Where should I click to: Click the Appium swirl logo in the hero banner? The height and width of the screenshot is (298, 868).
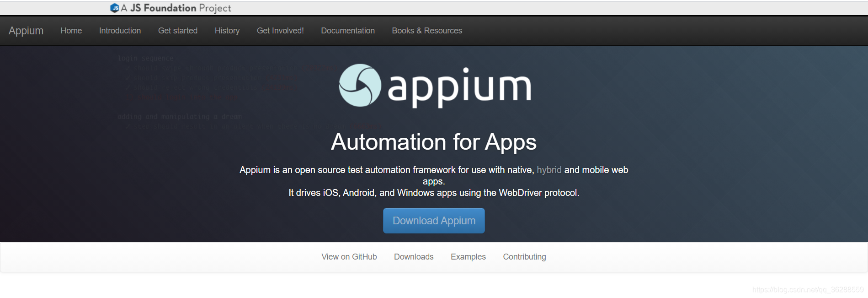[x=360, y=85]
